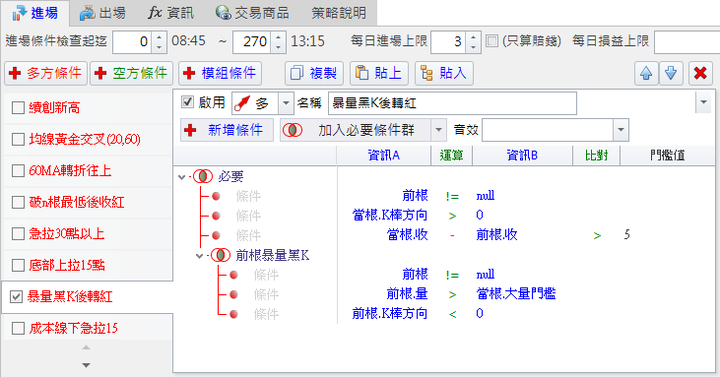The height and width of the screenshot is (377, 720).
Task: Open the 策略說明 tab
Action: 339,13
